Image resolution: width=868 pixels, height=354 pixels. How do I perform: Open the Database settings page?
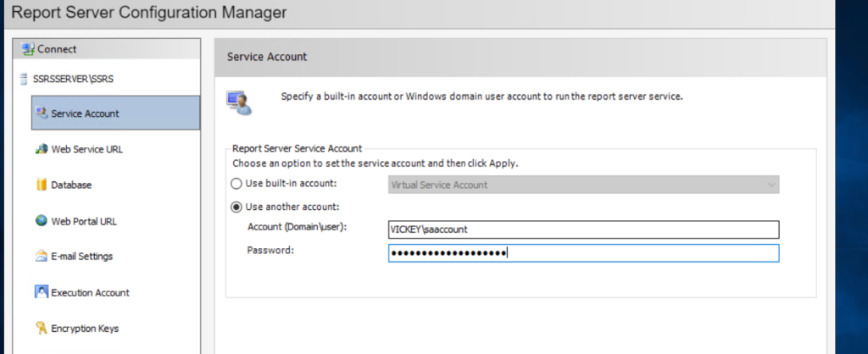(71, 185)
